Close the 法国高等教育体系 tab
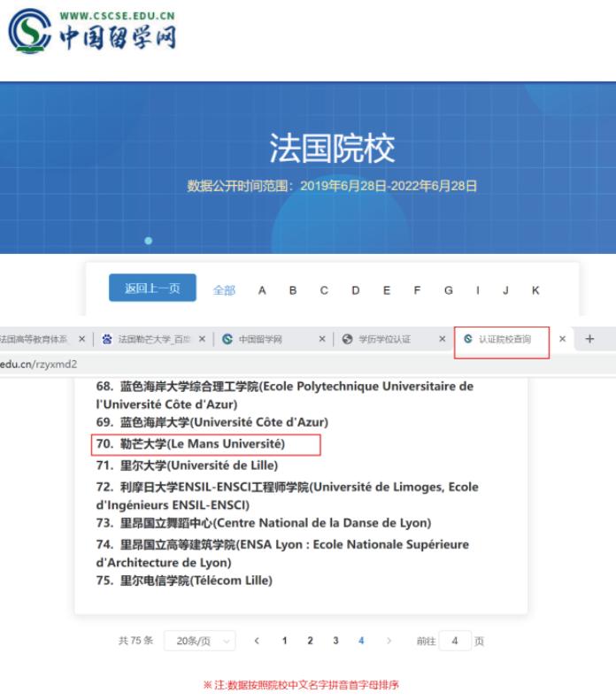Viewport: 616px width, 700px height. [x=81, y=339]
